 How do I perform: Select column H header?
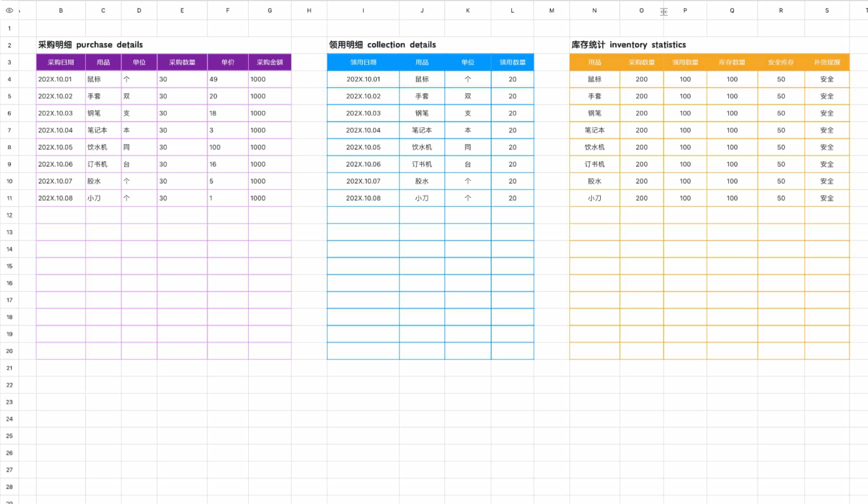click(309, 11)
